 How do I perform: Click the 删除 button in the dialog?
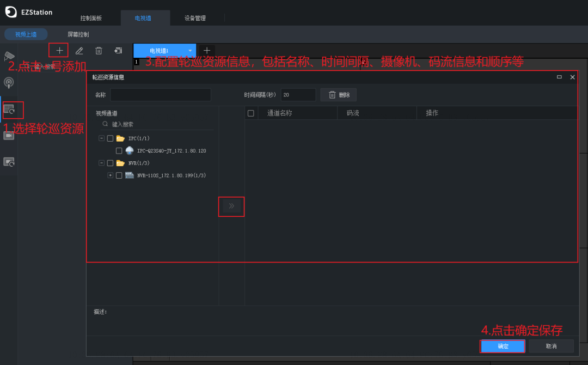click(x=339, y=95)
